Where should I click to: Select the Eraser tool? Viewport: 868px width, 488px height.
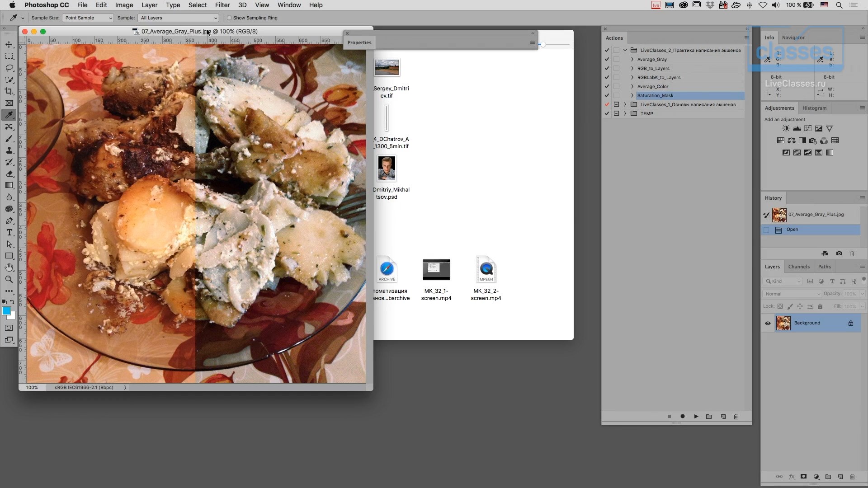(x=9, y=174)
